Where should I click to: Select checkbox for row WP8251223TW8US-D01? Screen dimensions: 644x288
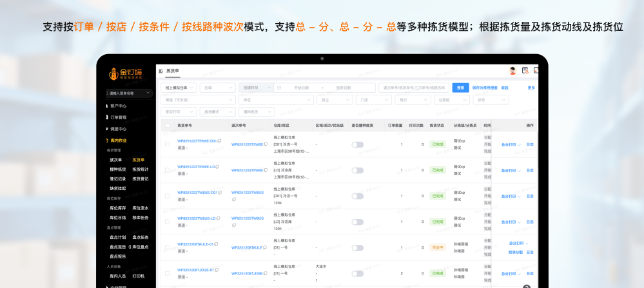(x=168, y=196)
